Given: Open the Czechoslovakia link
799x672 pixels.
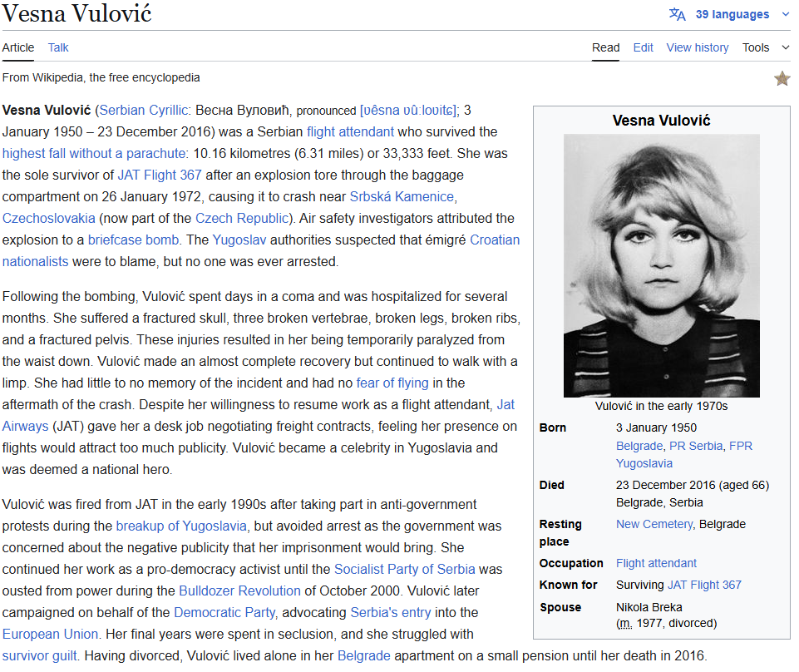Looking at the screenshot, I should (x=48, y=218).
